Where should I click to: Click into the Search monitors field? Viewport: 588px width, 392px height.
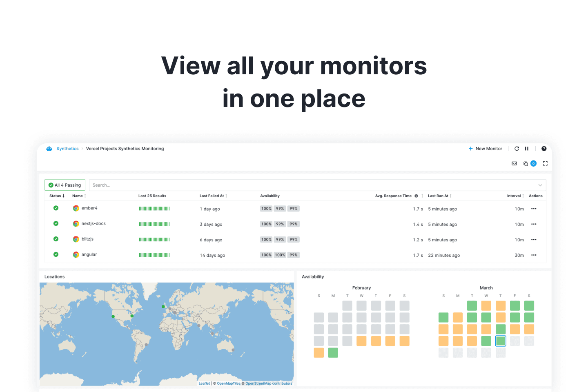click(310, 185)
